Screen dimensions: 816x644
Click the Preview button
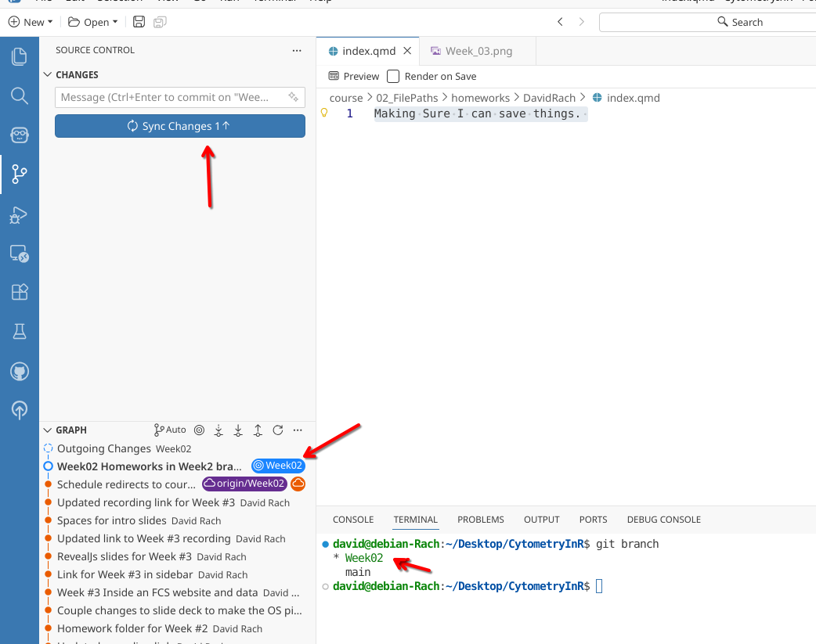pos(354,76)
